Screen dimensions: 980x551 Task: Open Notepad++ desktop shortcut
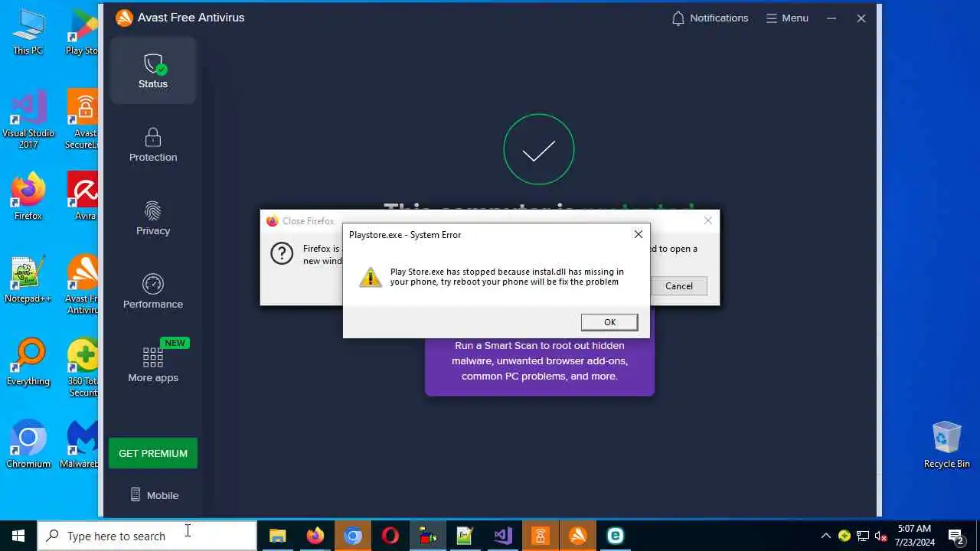28,279
